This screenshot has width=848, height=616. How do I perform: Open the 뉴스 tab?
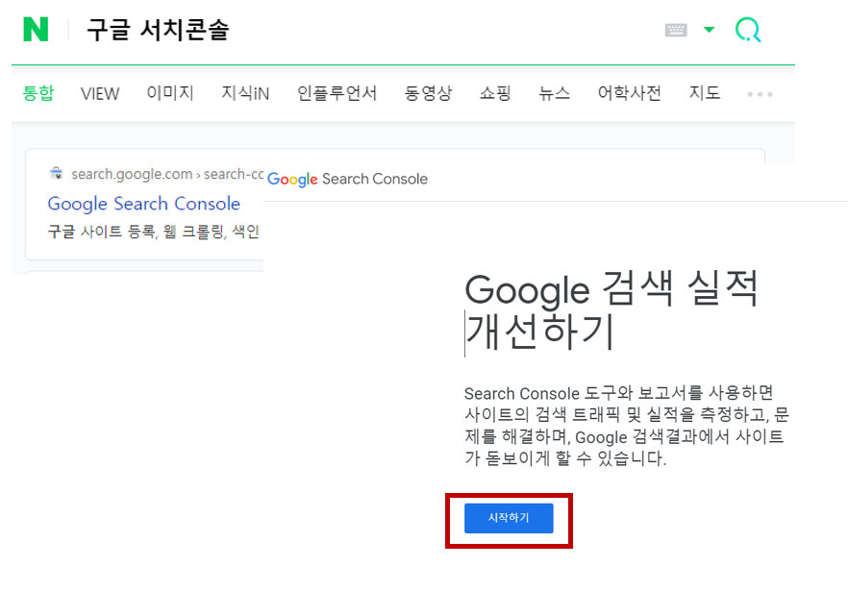554,93
